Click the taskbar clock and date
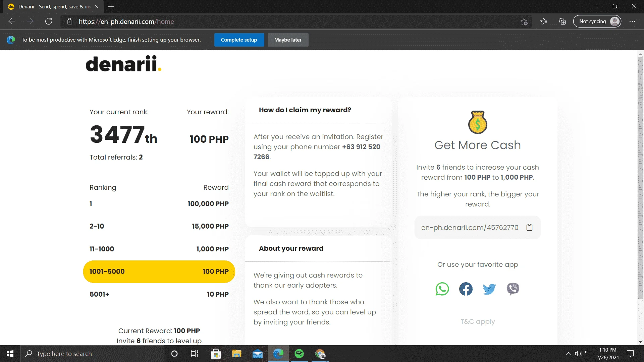Screen dimensions: 644x362 click(x=607, y=354)
